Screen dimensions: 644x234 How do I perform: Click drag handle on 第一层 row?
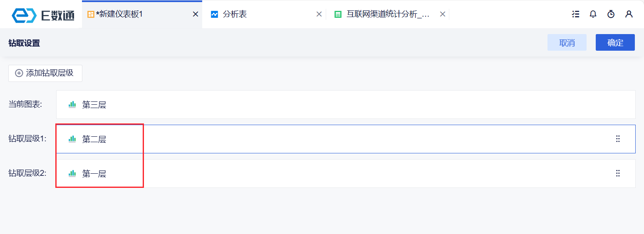point(618,173)
